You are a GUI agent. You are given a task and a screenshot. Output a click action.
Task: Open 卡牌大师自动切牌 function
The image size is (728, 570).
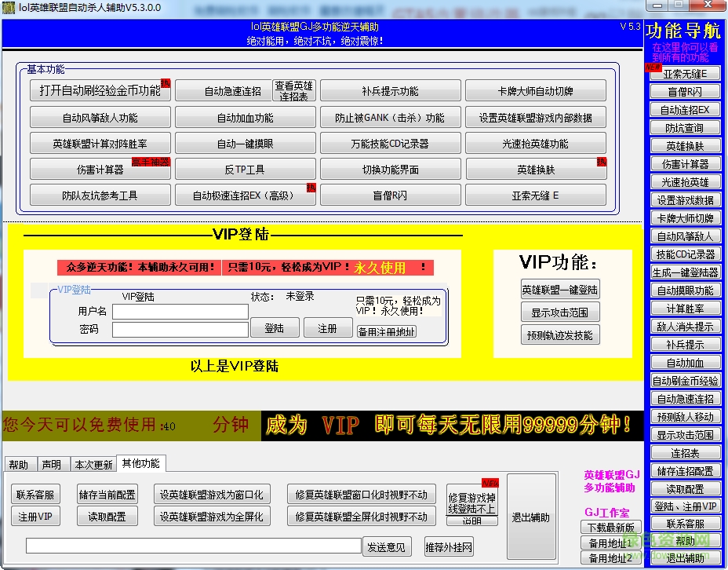[535, 91]
